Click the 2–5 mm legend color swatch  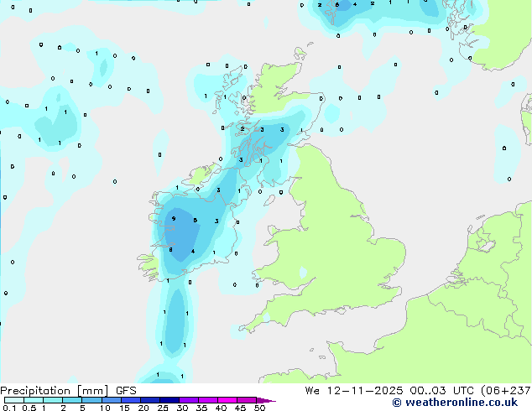(x=72, y=400)
